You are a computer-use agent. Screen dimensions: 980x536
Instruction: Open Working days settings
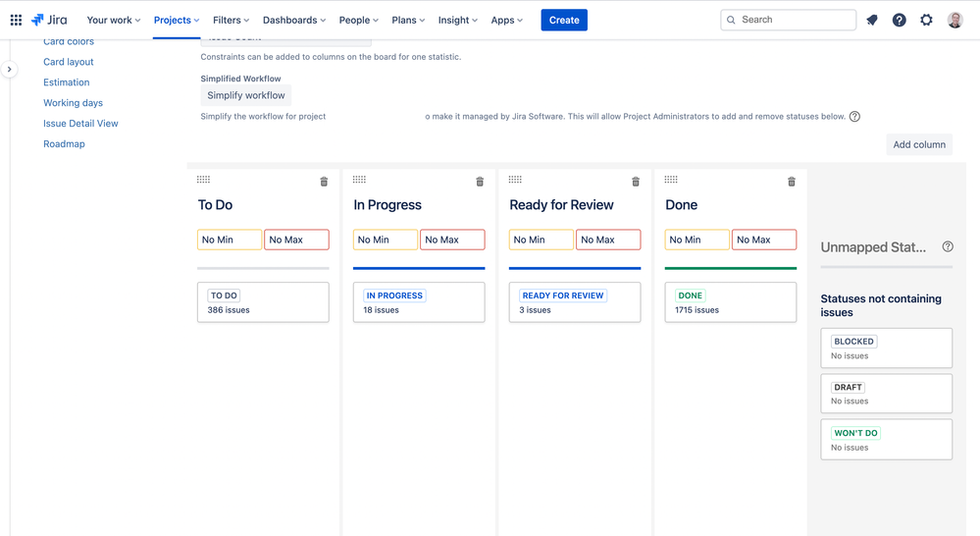74,103
